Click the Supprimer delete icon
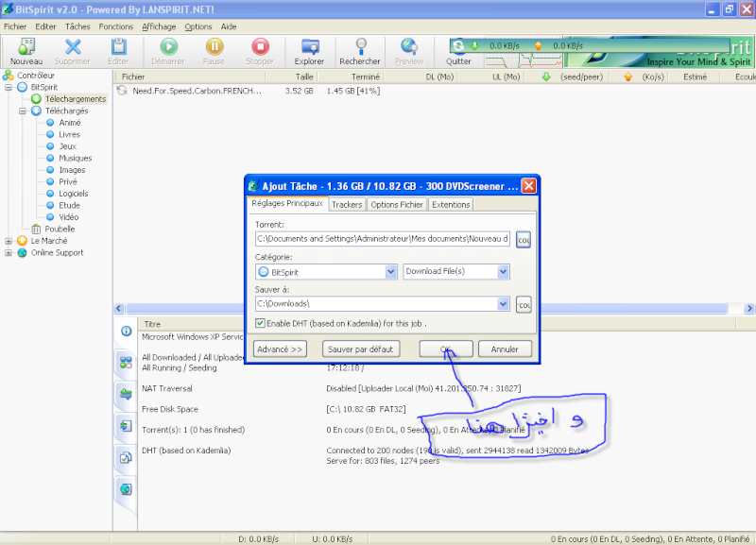This screenshot has width=756, height=545. pos(73,47)
